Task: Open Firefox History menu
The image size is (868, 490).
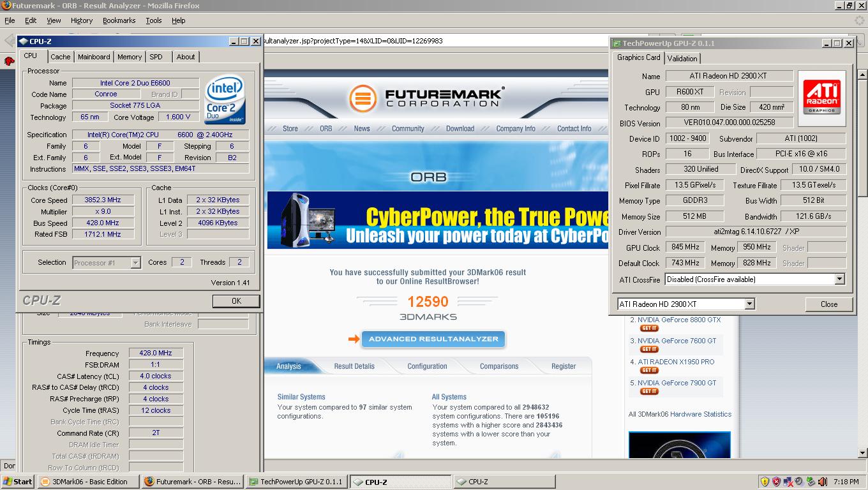Action: 82,20
